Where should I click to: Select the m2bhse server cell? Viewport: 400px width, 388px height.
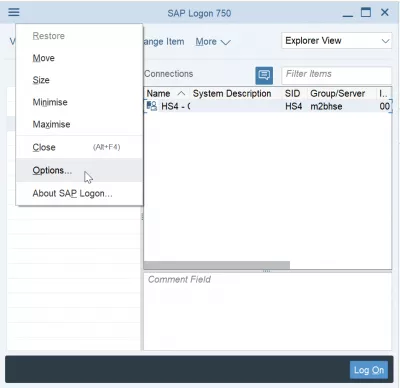point(326,106)
